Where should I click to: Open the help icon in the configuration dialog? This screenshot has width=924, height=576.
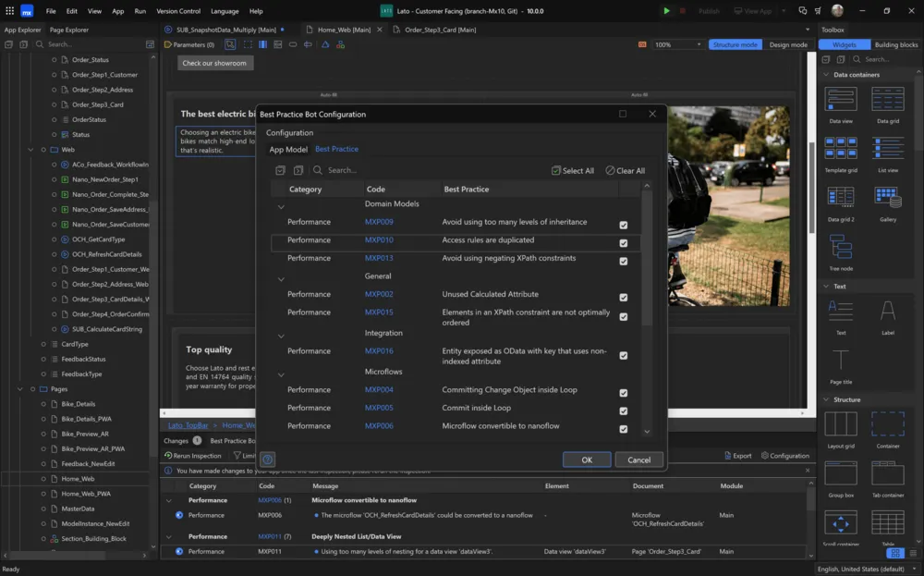tap(268, 460)
